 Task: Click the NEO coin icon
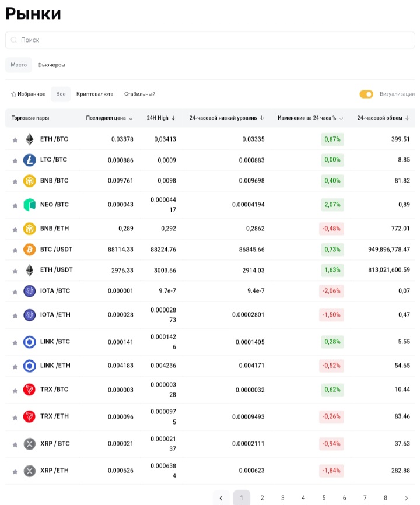coord(29,205)
